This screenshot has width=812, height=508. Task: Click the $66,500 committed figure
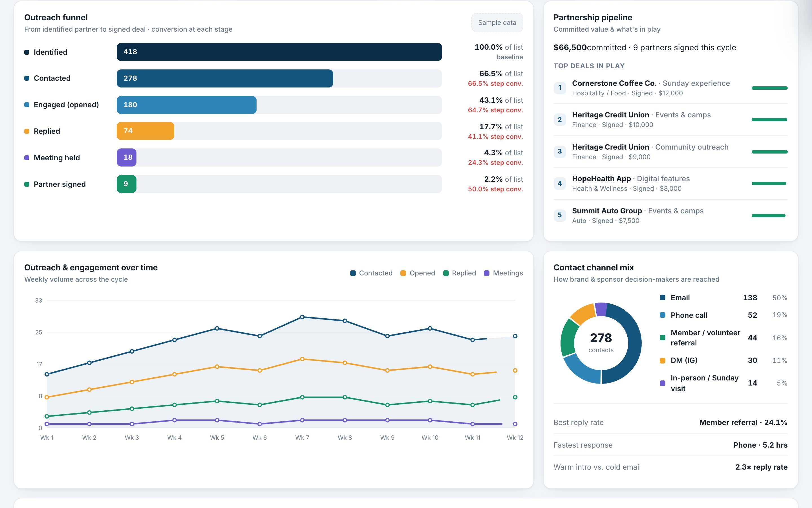click(x=570, y=47)
